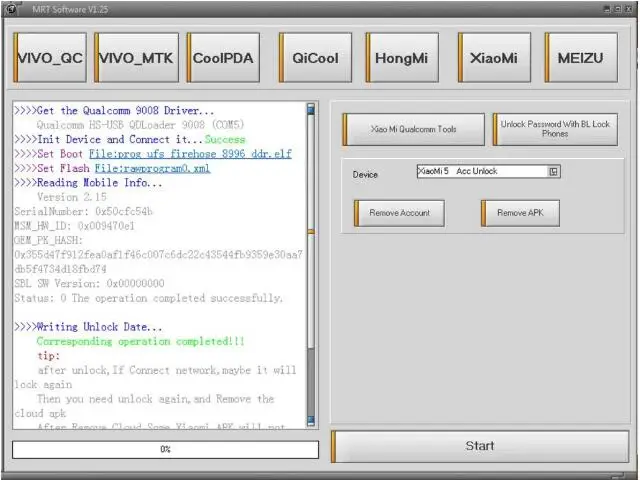Maximize the MRT Software window
Image resolution: width=640 pixels, height=480 pixels.
pos(618,8)
